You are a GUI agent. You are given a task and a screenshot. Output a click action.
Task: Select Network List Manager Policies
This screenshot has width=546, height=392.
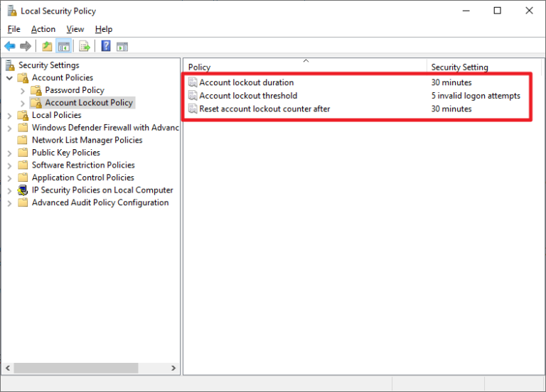(87, 140)
